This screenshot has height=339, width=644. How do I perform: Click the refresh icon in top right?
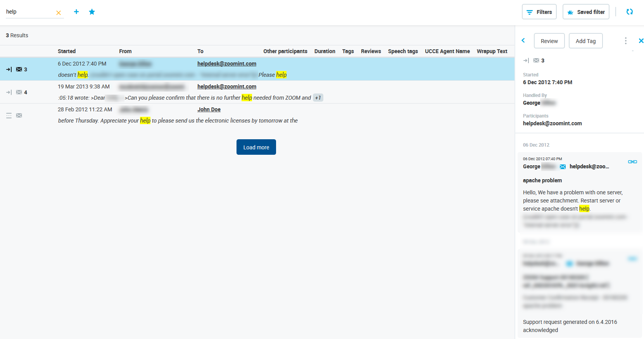(x=629, y=12)
